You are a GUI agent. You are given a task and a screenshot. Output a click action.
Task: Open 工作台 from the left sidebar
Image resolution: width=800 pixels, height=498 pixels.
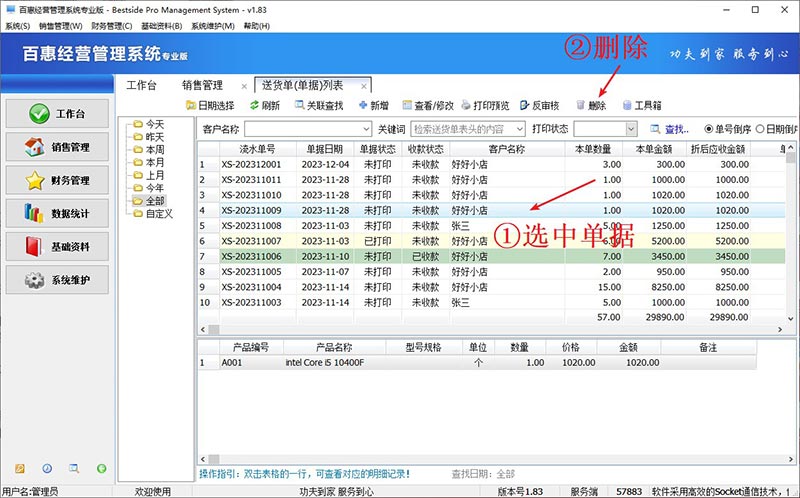57,114
